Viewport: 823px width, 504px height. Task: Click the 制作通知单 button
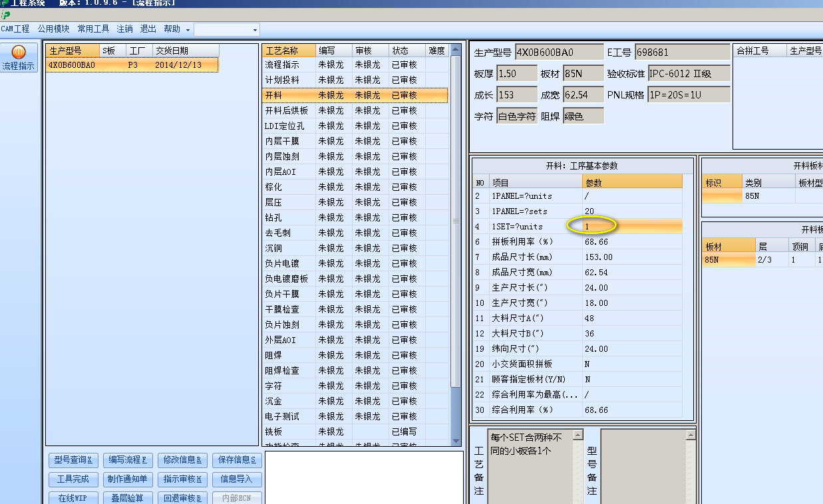pos(128,479)
